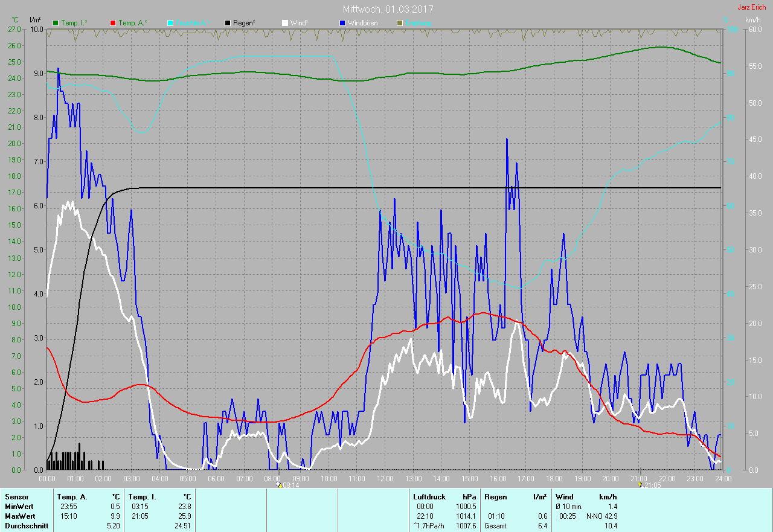
Task: Click the white Wind legend square
Action: [285, 23]
